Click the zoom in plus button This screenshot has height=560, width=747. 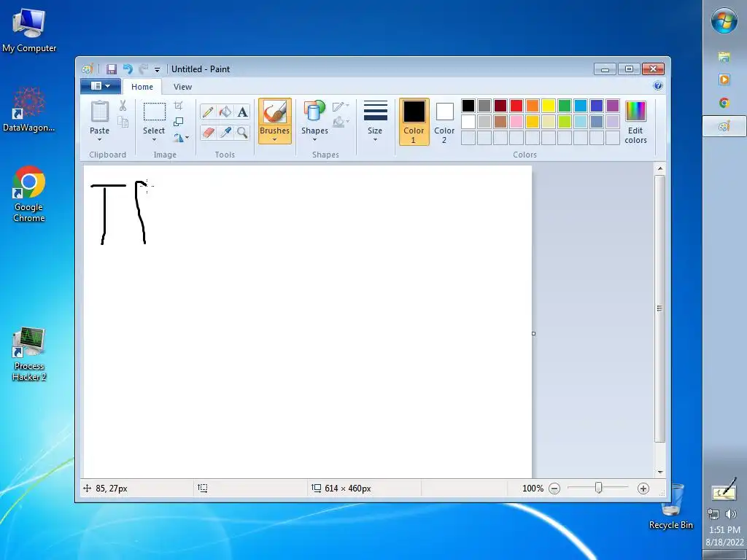point(643,489)
